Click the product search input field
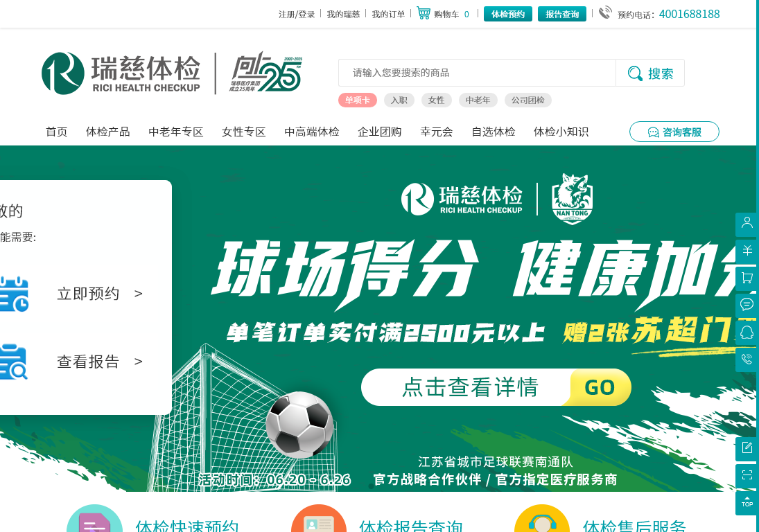This screenshot has height=532, width=759. coord(477,73)
